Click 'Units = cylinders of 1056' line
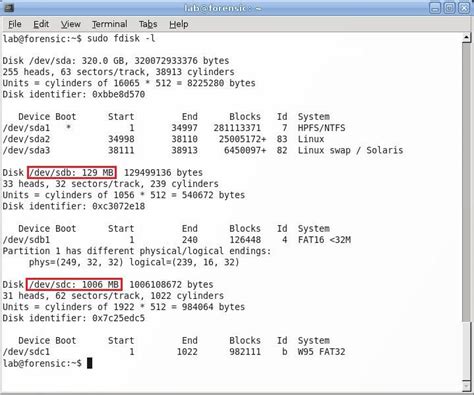The image size is (474, 395). coord(124,195)
